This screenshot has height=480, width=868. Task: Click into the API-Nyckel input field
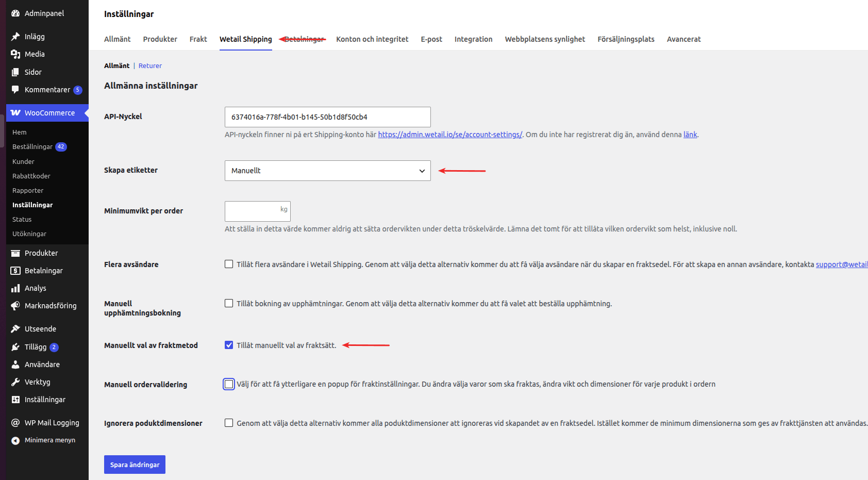click(328, 117)
